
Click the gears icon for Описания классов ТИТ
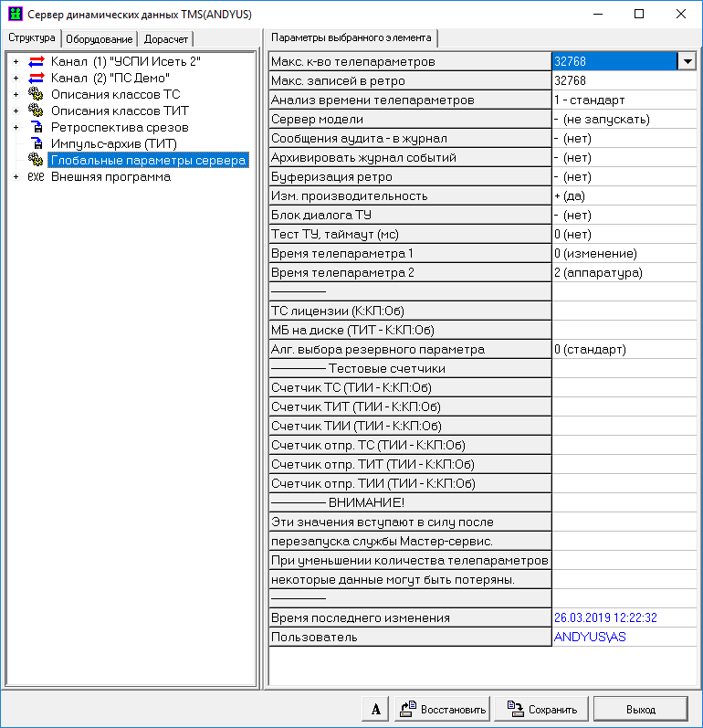(x=37, y=111)
